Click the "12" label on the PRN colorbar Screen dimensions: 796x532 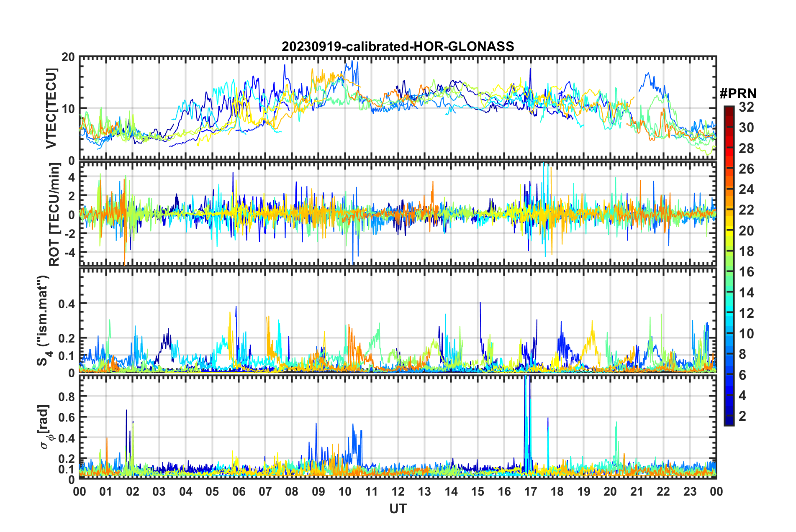pos(746,313)
